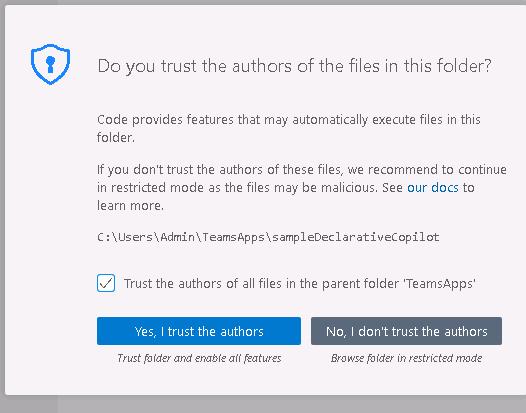Viewport: 526px width, 413px height.
Task: Click 'Browse folder in restricted mode' caption
Action: click(x=407, y=358)
